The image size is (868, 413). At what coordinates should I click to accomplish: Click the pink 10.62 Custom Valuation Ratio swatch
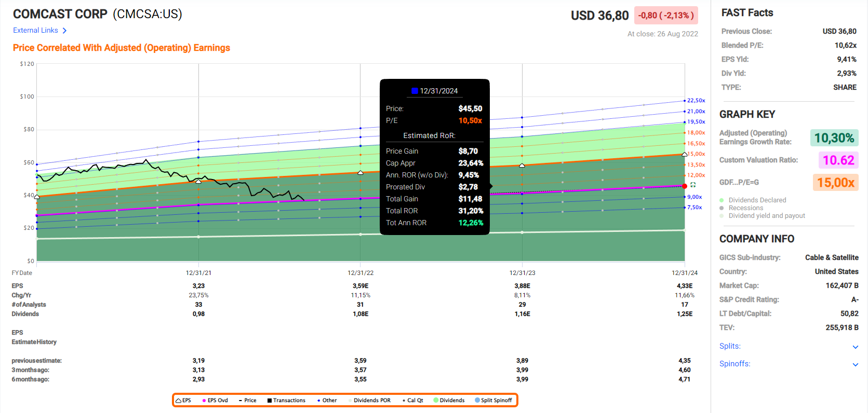tap(838, 160)
